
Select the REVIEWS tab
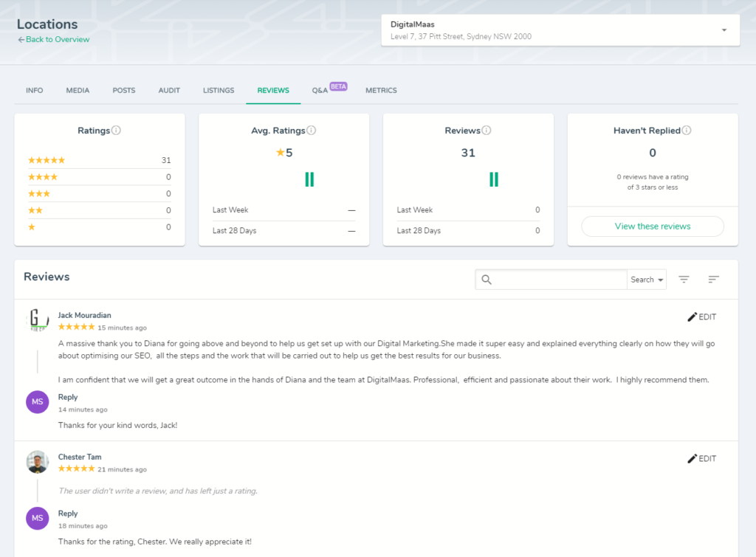(x=273, y=91)
